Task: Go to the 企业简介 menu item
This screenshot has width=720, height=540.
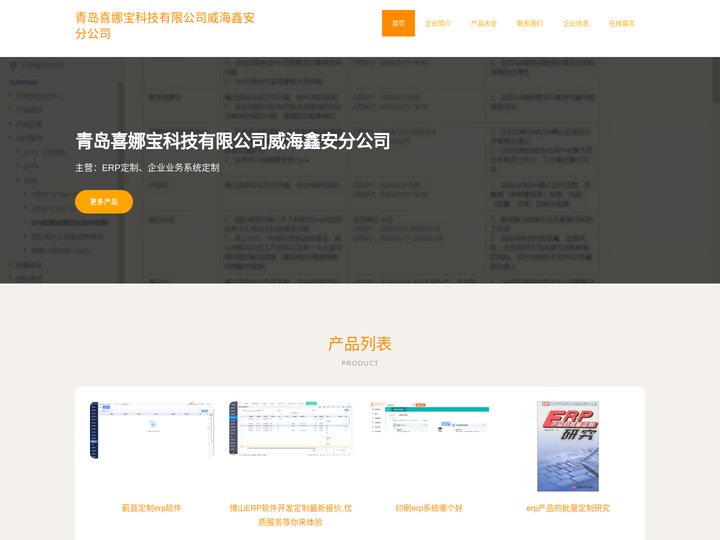Action: (x=438, y=23)
